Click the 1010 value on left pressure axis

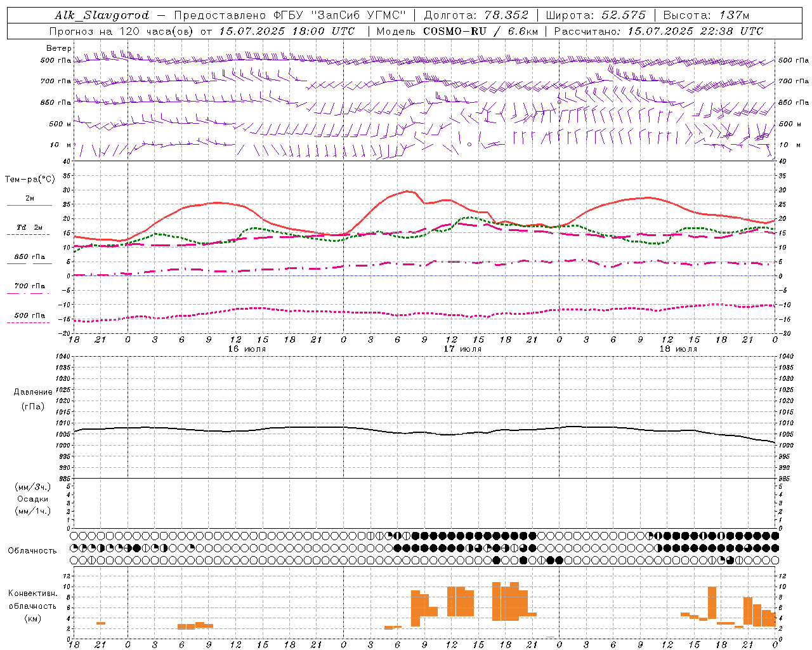(62, 423)
